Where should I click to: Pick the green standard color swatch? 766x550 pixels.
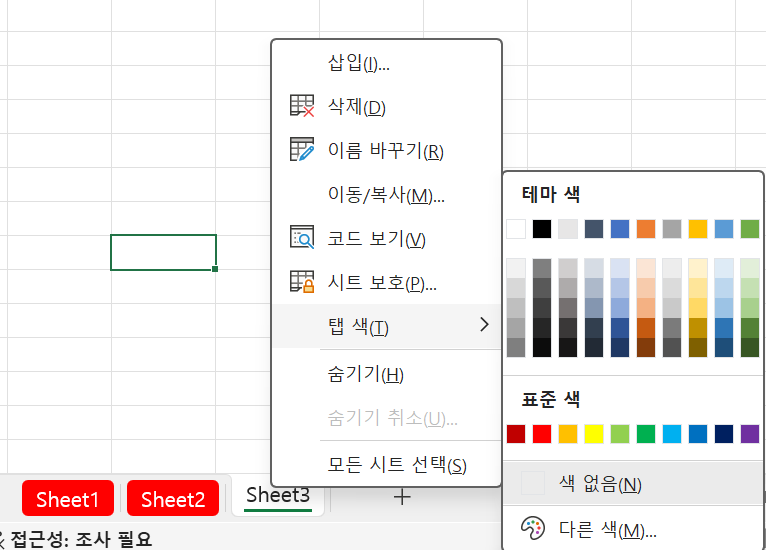pos(646,434)
